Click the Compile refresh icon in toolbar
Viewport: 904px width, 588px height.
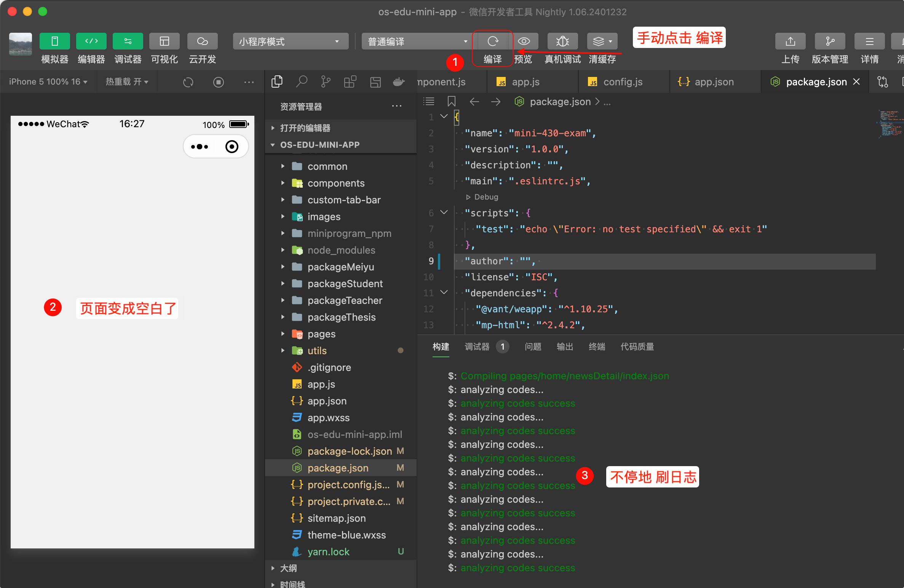[492, 42]
